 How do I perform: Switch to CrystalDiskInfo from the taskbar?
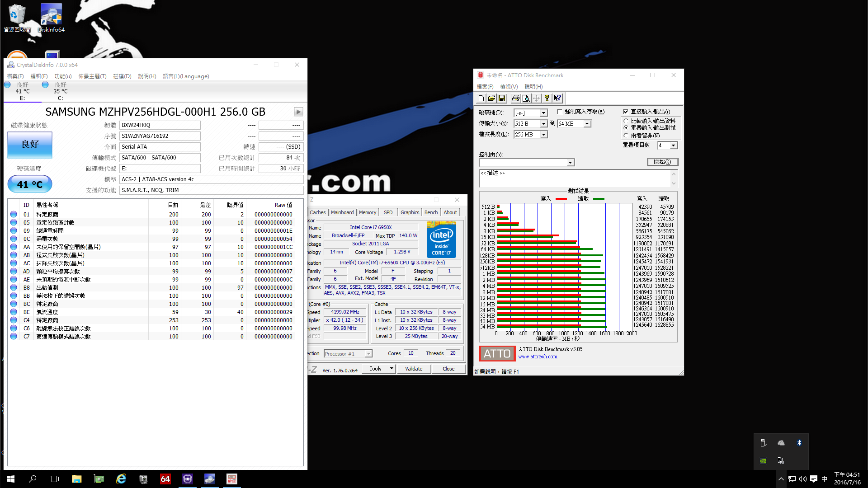[x=210, y=479]
